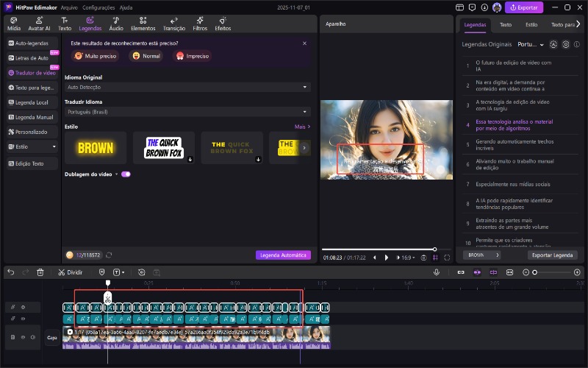Mark recognition result as Impreciso
Screen dimensions: 588x368
[192, 56]
